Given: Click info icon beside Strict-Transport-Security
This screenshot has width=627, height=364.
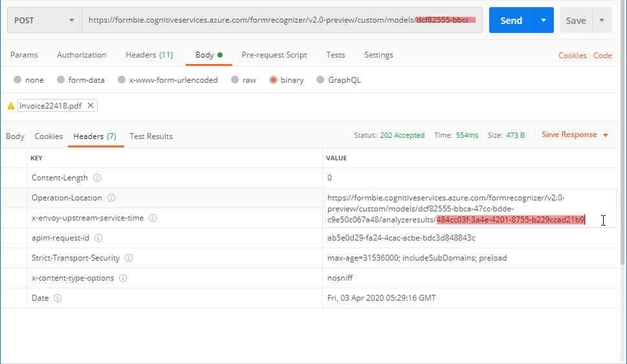Looking at the screenshot, I should pos(129,258).
